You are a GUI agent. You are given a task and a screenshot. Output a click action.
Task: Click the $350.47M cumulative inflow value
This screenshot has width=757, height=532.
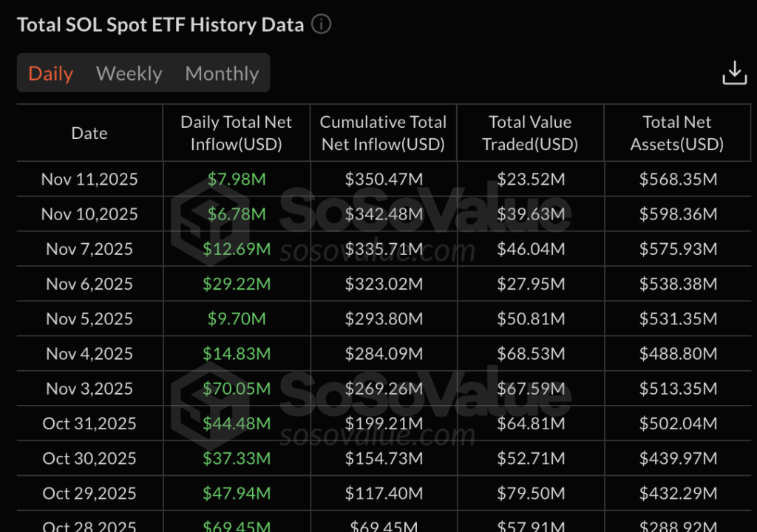pyautogui.click(x=383, y=179)
